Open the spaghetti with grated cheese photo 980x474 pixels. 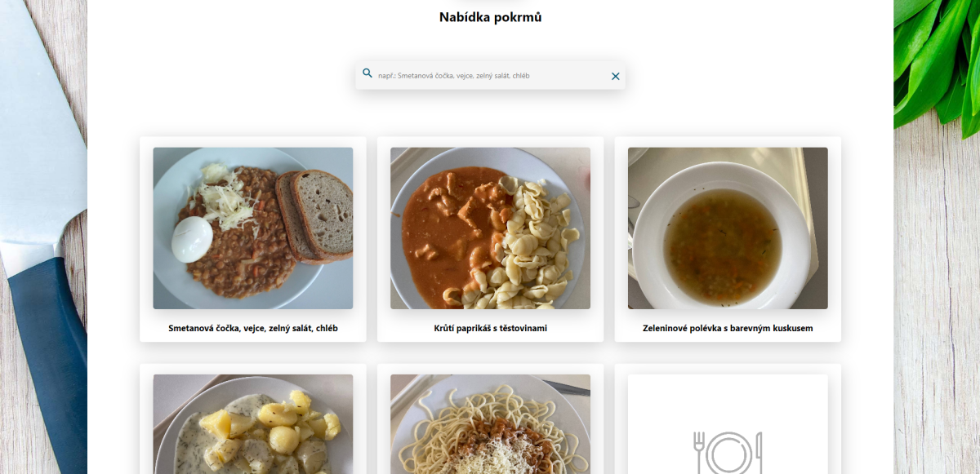(490, 424)
